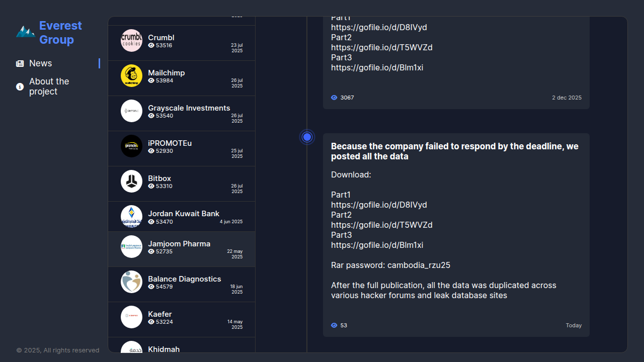The image size is (644, 362).
Task: Open the Crumbl cookies logo entry
Action: (131, 40)
